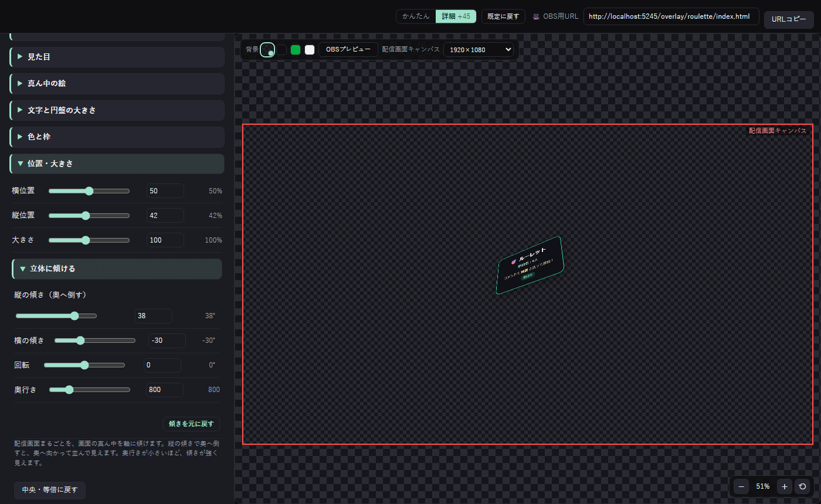This screenshot has height=504, width=821.
Task: Click the 回転 slider track
Action: [x=84, y=365]
